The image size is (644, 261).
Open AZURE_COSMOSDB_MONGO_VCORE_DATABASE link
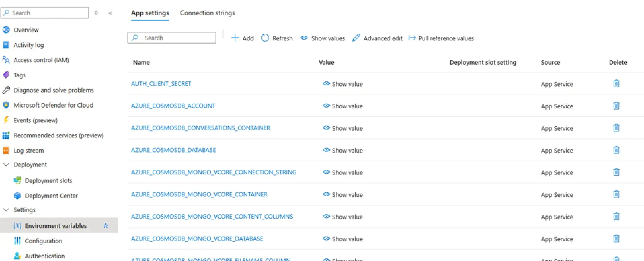tap(197, 239)
